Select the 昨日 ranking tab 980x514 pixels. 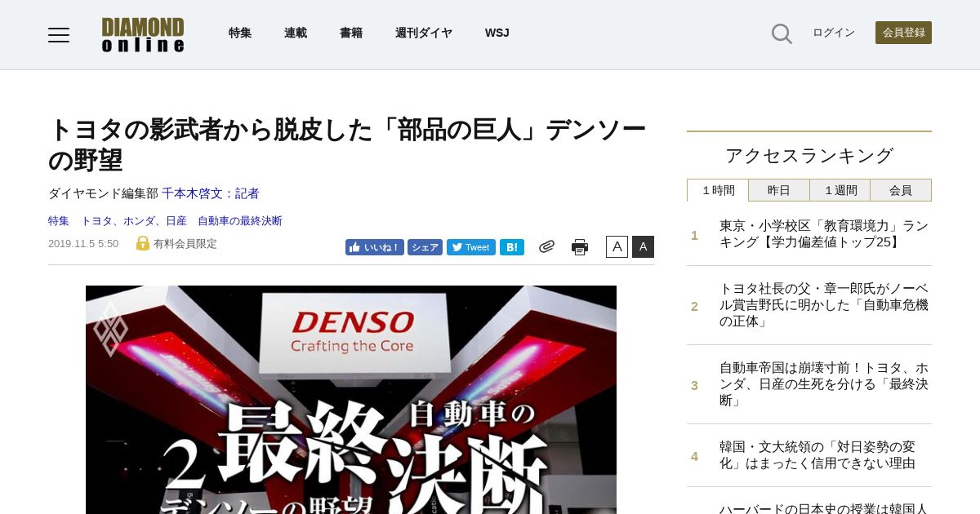779,190
